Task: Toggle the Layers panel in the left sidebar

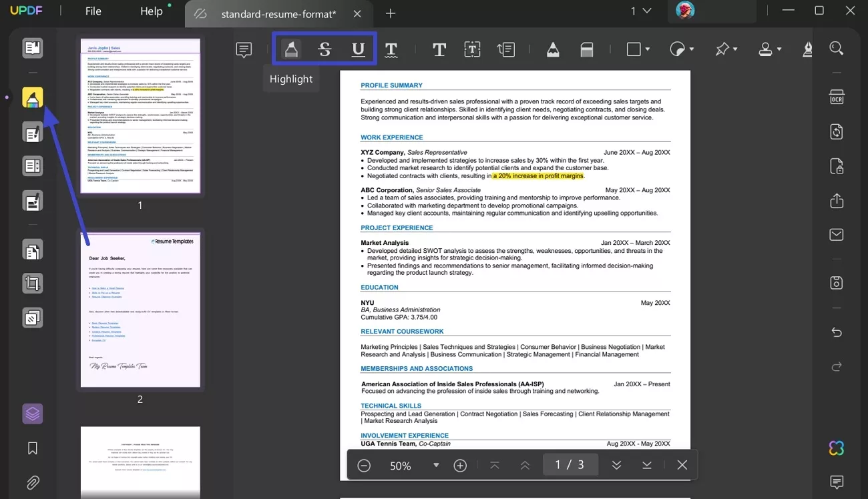Action: 32,414
